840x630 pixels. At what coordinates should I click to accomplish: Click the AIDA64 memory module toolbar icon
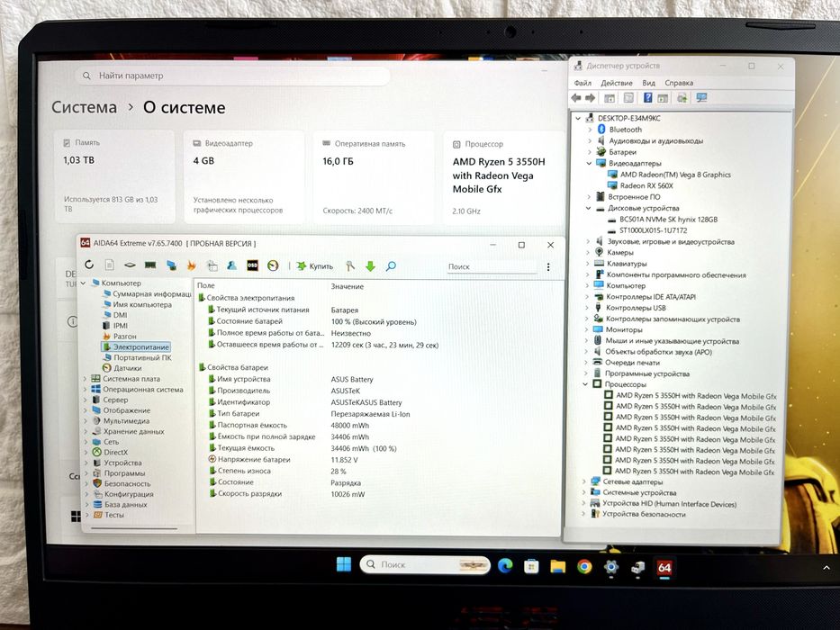coord(150,265)
